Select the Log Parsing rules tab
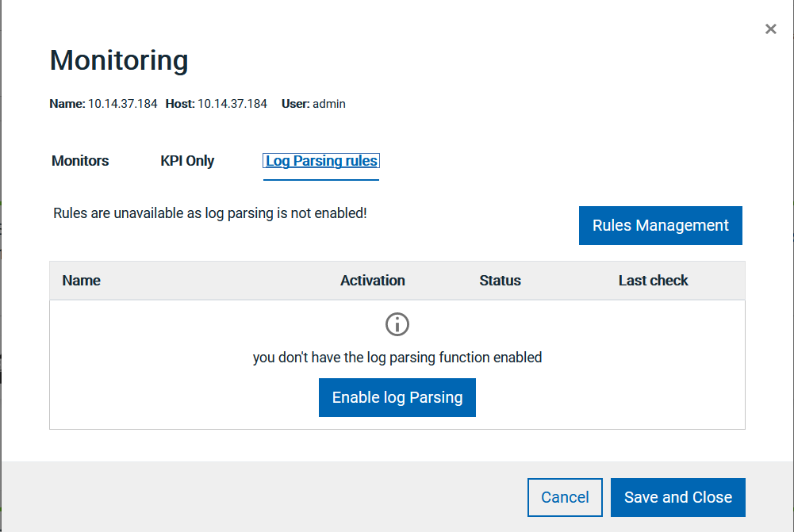This screenshot has width=794, height=532. coord(321,161)
